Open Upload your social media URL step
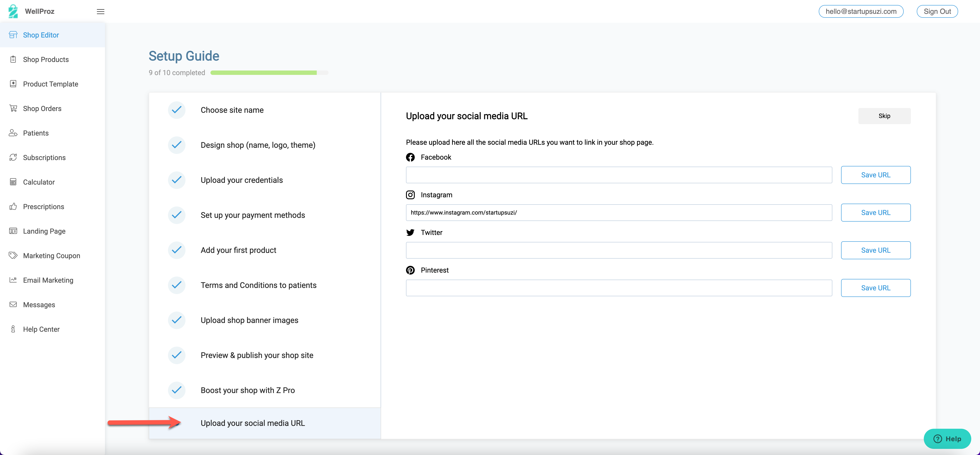The image size is (980, 455). [253, 423]
